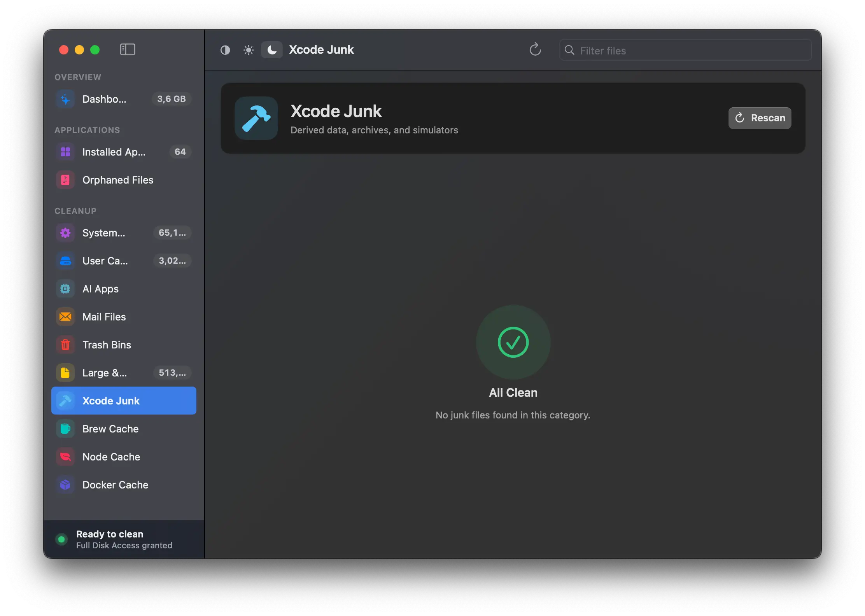The width and height of the screenshot is (865, 616).
Task: Click the User Cache drive icon
Action: coord(65,261)
